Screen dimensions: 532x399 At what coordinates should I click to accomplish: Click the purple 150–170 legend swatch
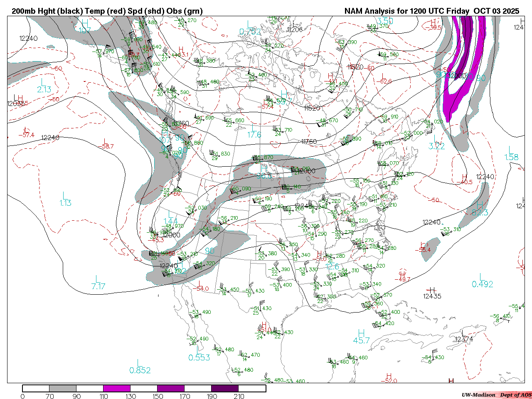171,388
